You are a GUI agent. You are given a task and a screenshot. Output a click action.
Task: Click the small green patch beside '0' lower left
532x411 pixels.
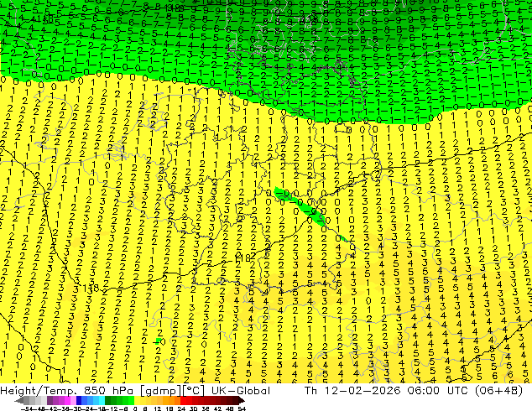(x=158, y=341)
